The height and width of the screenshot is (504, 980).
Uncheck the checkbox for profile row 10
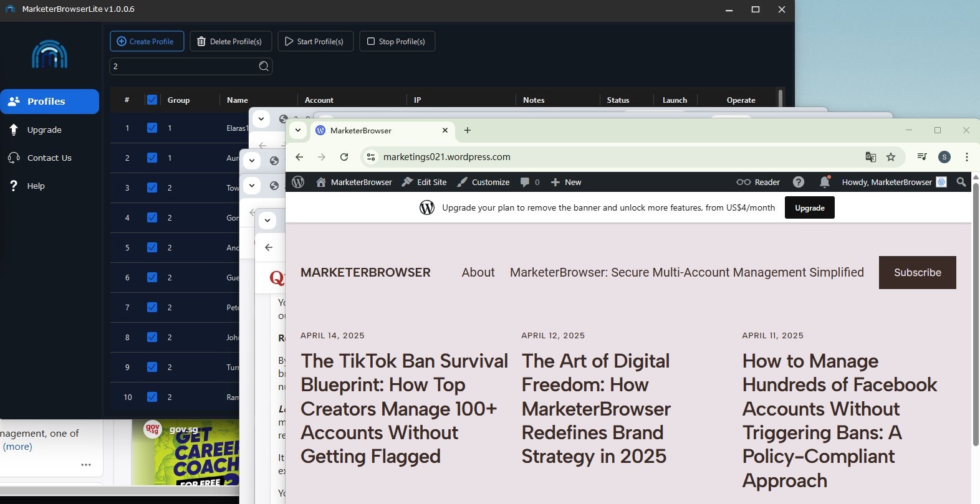[x=151, y=397]
